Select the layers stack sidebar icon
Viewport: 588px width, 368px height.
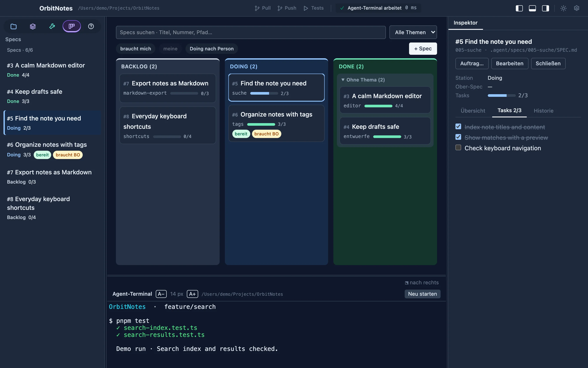click(x=33, y=26)
